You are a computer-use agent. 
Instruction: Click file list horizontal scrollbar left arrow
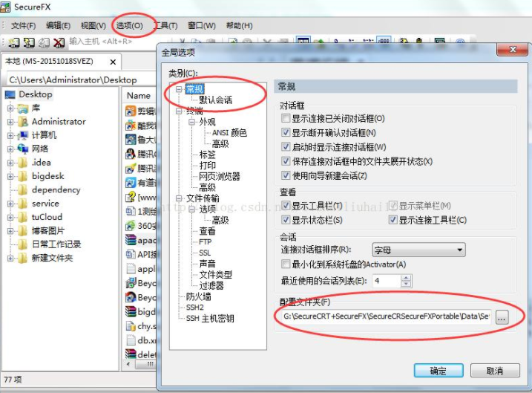tap(128, 364)
